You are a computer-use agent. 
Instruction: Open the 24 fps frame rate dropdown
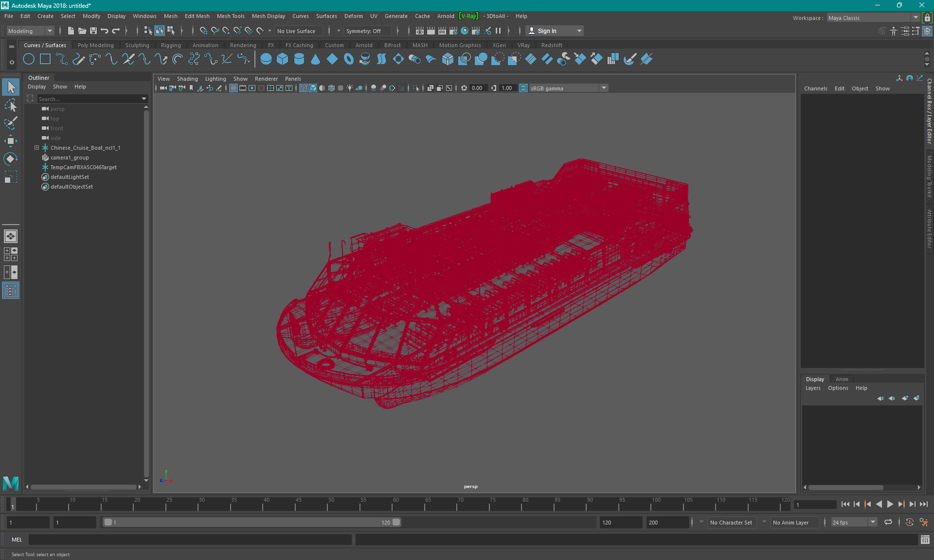854,523
